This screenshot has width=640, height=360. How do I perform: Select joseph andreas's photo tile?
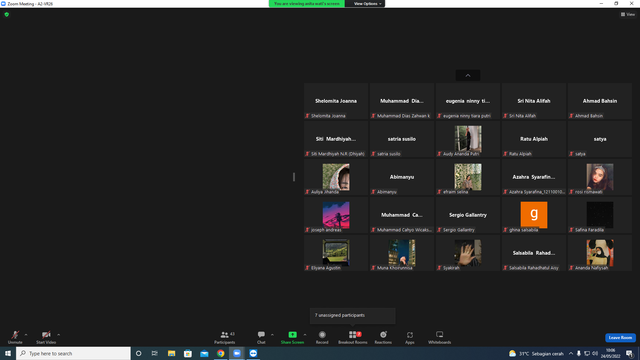(x=336, y=215)
